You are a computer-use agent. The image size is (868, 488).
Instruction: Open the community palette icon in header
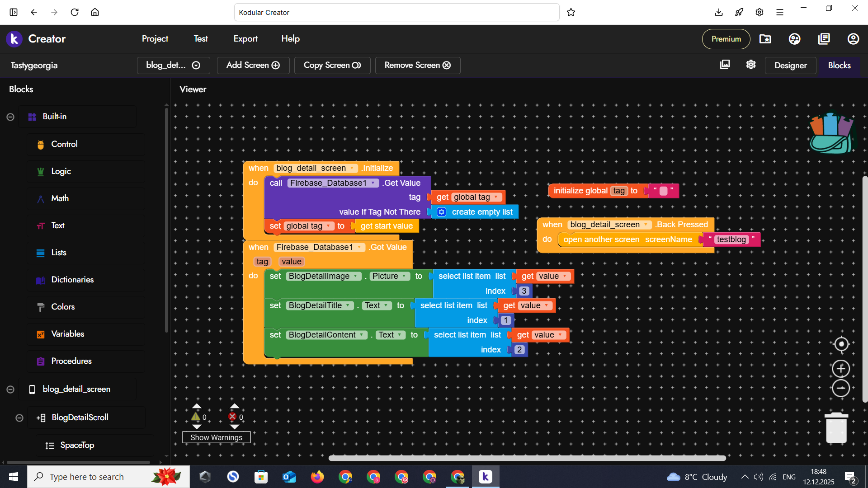point(794,39)
